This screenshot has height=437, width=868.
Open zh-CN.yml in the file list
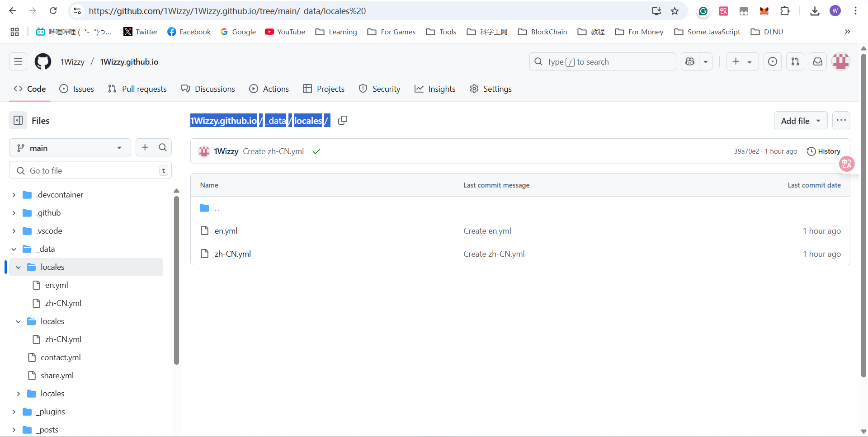pos(233,254)
